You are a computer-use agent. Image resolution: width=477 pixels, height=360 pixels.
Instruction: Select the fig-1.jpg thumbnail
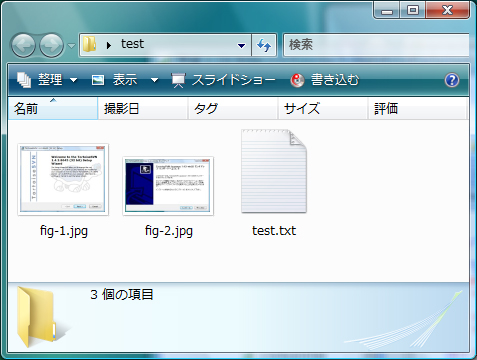point(63,180)
